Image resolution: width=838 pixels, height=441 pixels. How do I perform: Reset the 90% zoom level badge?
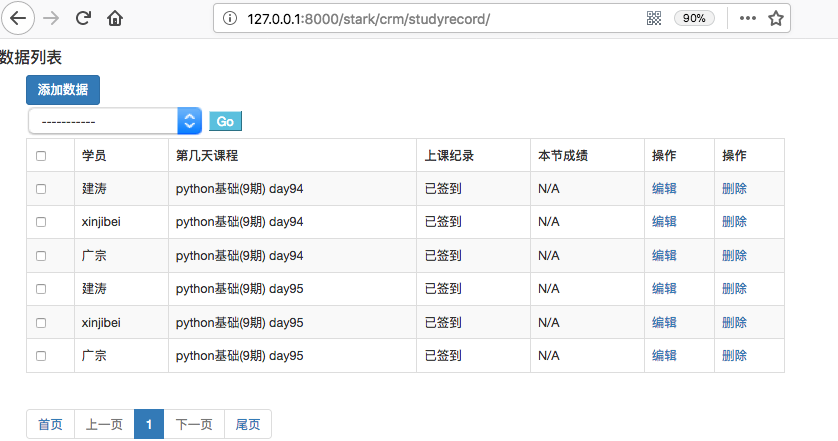694,18
